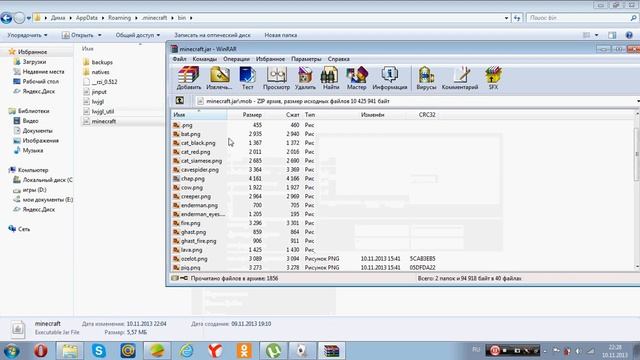This screenshot has width=640, height=360.
Task: Open Explorer help icon
Action: pos(629,35)
